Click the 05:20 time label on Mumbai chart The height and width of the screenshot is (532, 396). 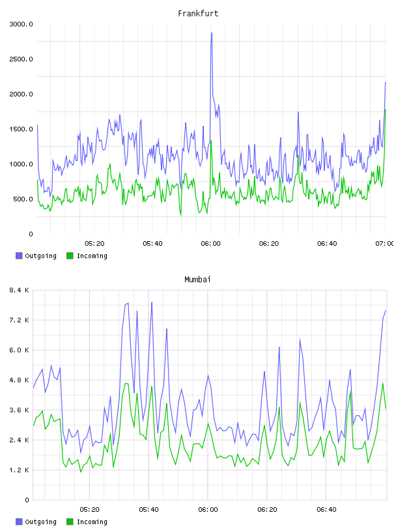pyautogui.click(x=89, y=509)
